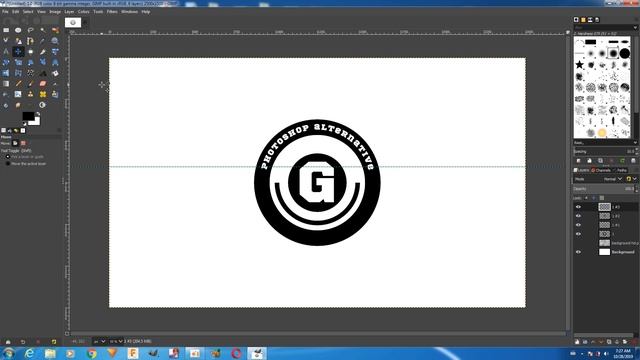This screenshot has width=640, height=360.
Task: Select the Flip tool
Action: (x=6, y=73)
